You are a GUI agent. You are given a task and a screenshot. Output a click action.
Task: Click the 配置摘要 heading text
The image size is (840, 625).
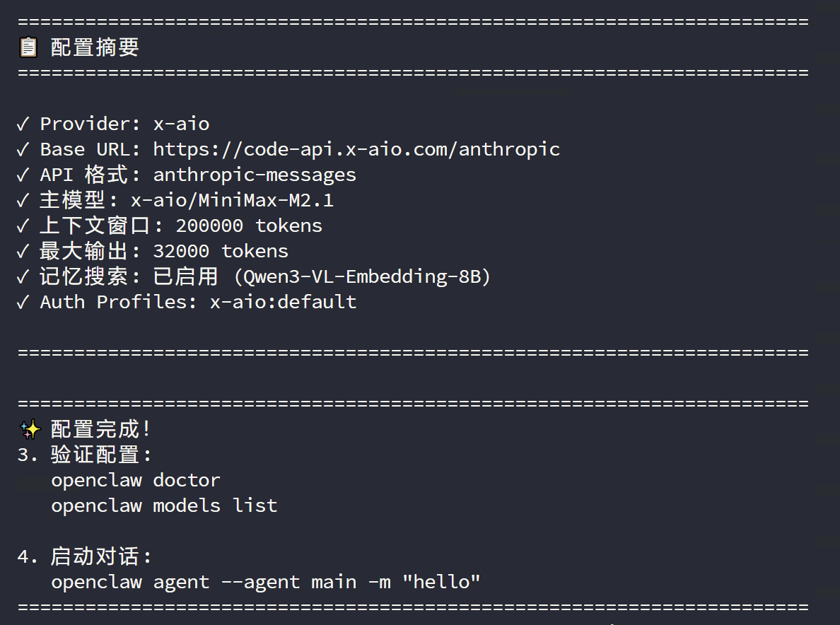(x=95, y=48)
